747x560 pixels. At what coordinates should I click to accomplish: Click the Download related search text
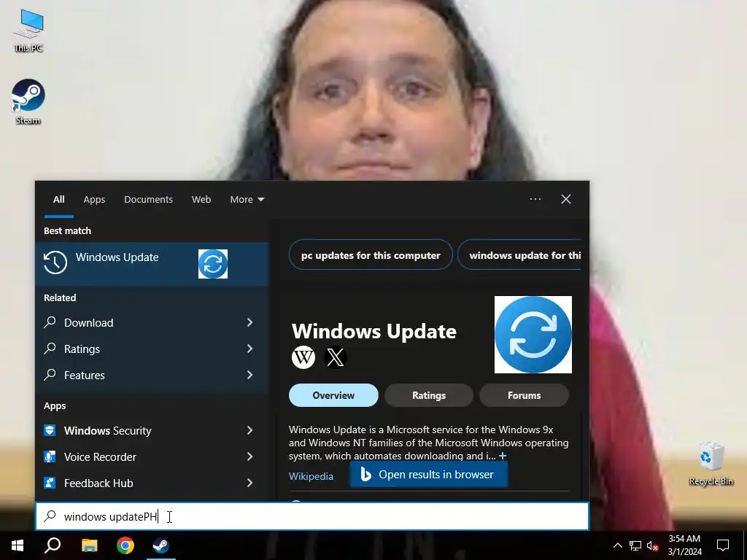(88, 323)
